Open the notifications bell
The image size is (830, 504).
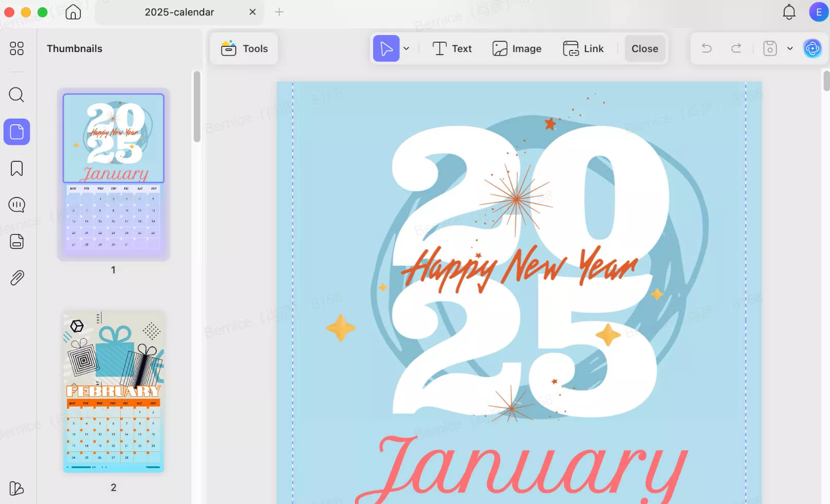789,12
